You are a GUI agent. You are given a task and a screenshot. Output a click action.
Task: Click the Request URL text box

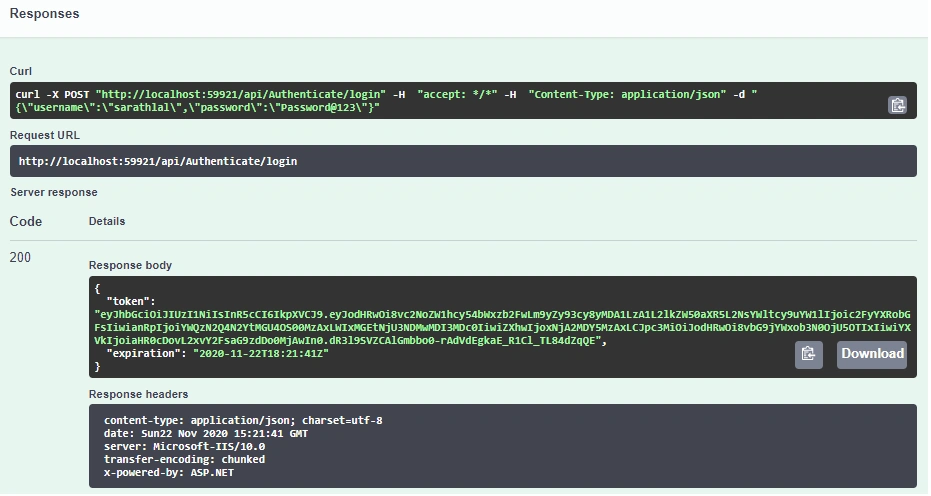click(x=463, y=161)
